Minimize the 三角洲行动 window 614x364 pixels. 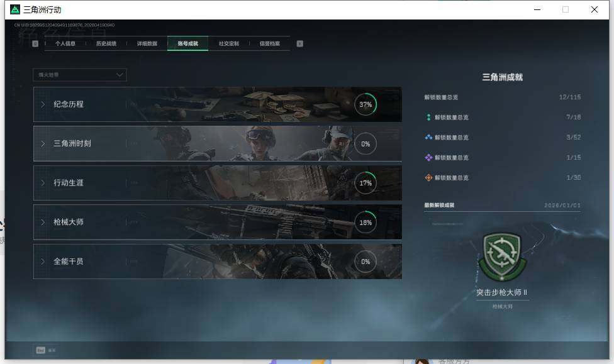[x=537, y=9]
